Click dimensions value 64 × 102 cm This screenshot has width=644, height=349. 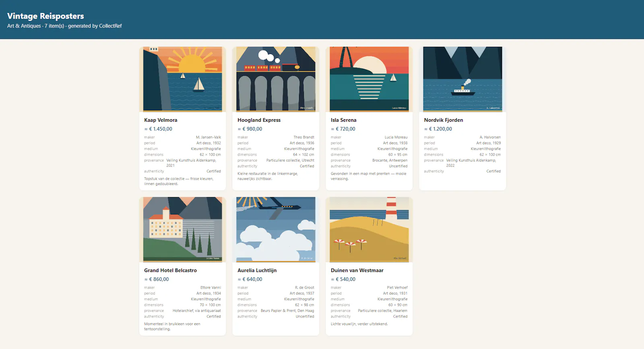[x=303, y=155]
